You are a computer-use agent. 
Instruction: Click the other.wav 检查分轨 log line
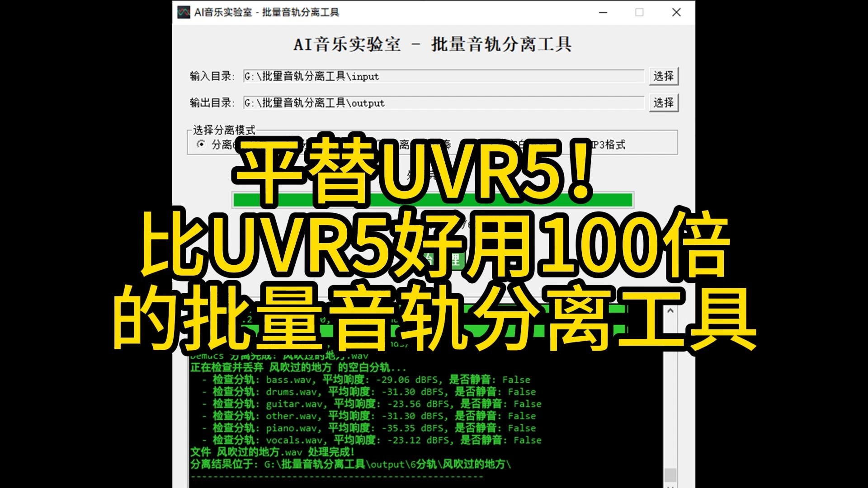[x=368, y=416]
